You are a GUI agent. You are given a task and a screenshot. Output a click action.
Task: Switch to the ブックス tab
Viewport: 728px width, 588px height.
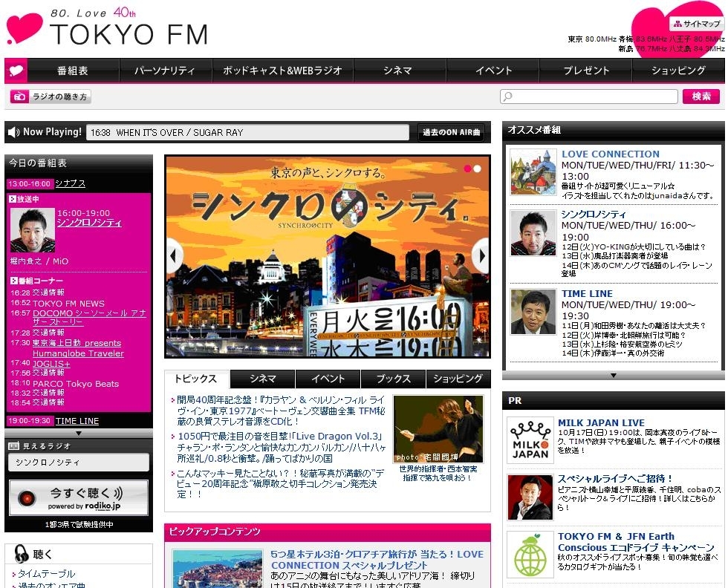pos(393,379)
